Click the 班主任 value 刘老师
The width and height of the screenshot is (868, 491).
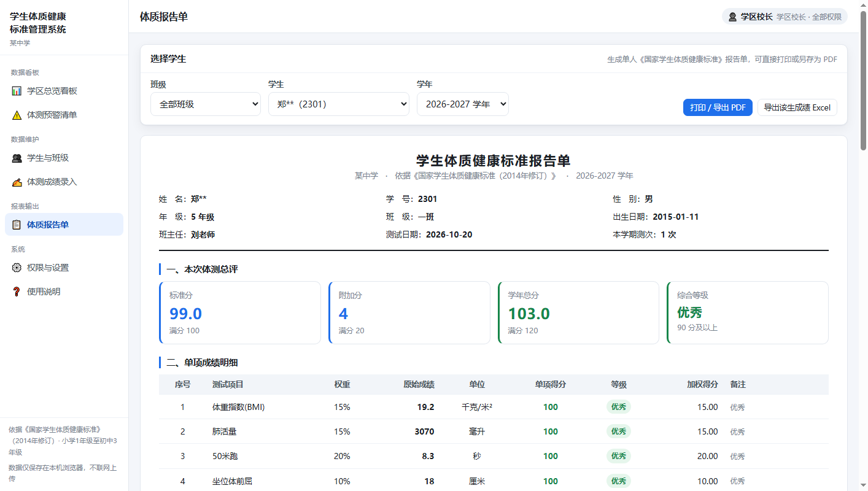tap(203, 234)
